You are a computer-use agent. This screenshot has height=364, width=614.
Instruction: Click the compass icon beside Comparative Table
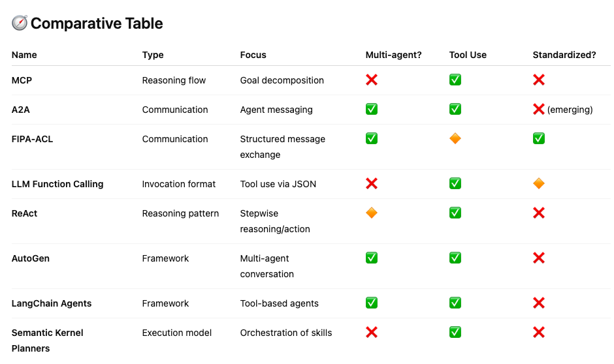pos(20,23)
